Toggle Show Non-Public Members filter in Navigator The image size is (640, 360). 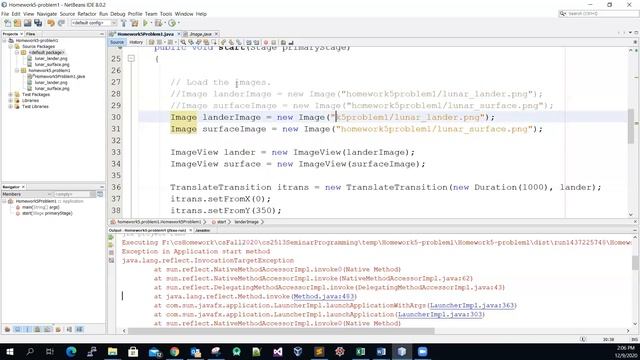tap(38, 329)
